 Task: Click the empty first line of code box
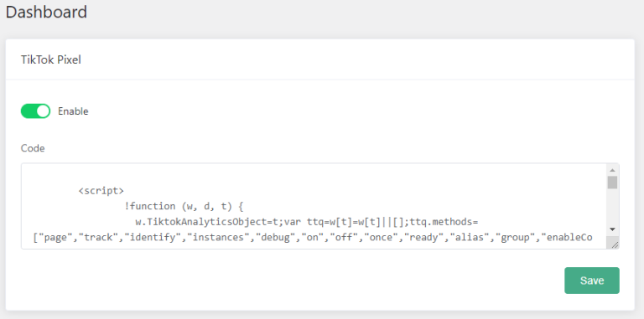pos(314,175)
